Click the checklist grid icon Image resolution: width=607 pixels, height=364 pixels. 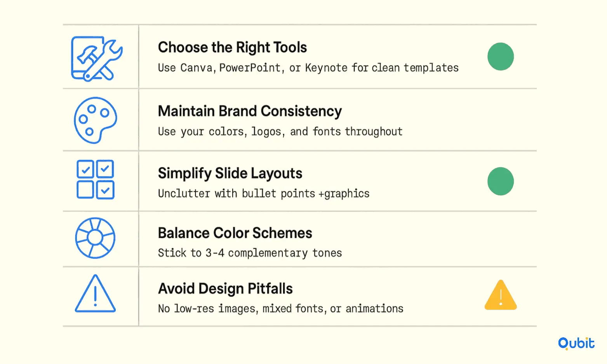(x=96, y=179)
